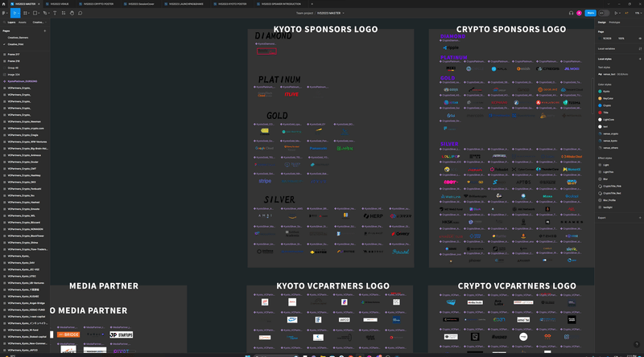Click page background color hex field
The width and height of the screenshot is (644, 357).
point(608,38)
